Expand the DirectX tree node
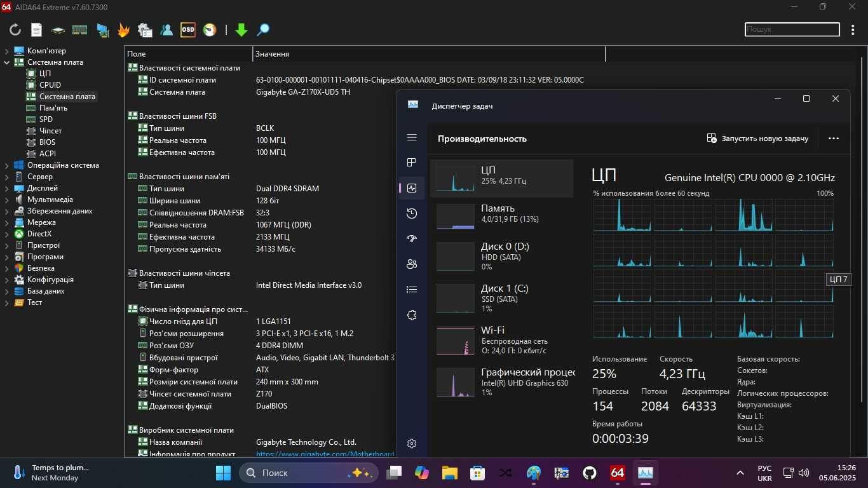 [x=7, y=234]
